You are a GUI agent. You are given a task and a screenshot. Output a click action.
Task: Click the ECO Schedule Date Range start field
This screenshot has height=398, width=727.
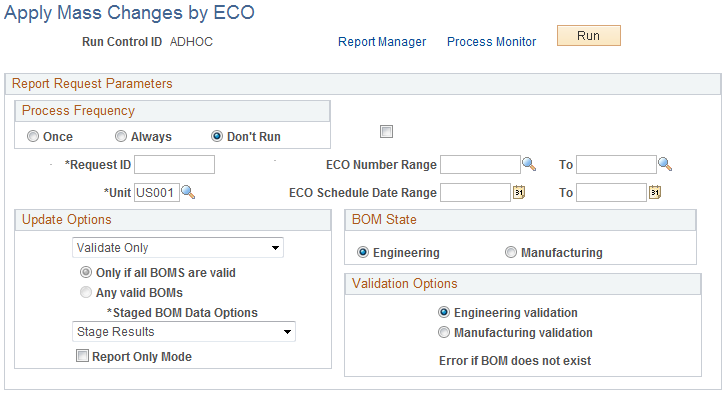tap(475, 193)
